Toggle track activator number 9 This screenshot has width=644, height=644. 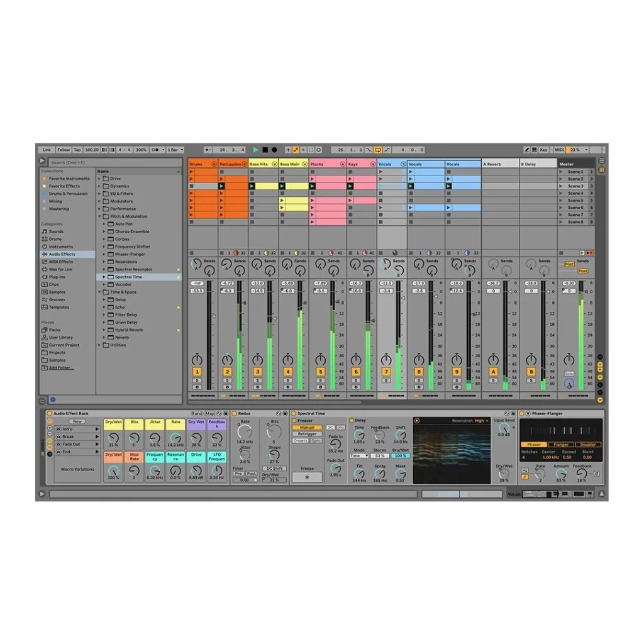(x=457, y=372)
